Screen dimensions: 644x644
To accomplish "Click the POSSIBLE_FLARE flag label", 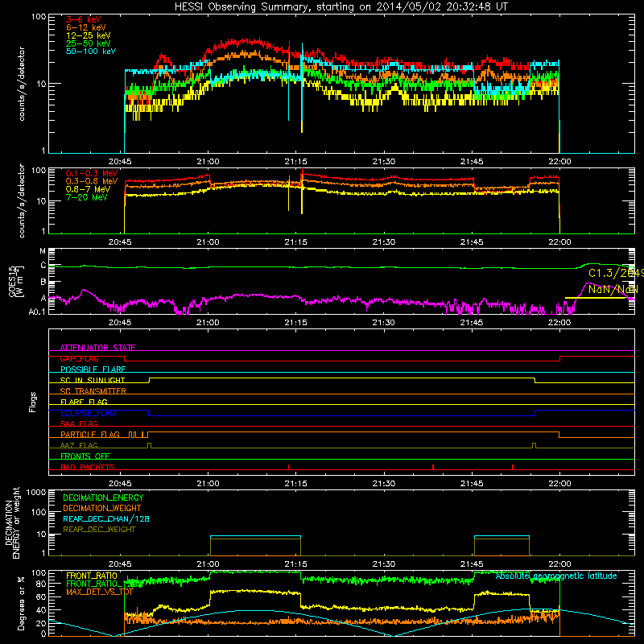I will [93, 369].
